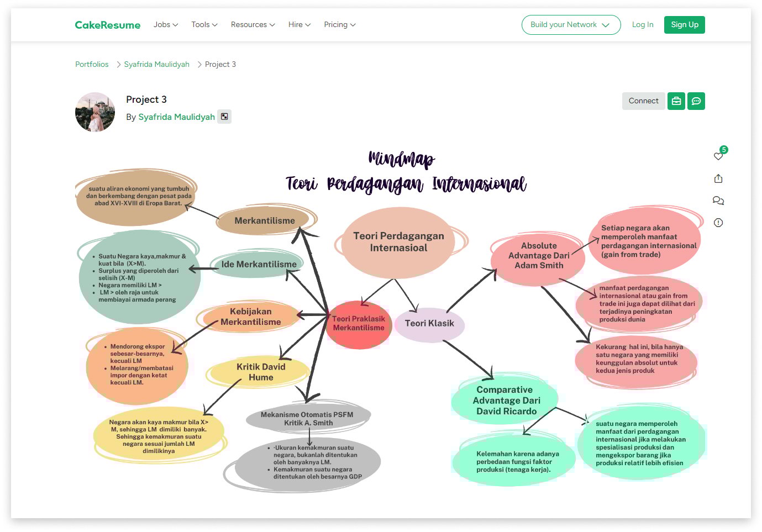Click the QR code icon beside the author name
This screenshot has width=762, height=532.
[224, 117]
